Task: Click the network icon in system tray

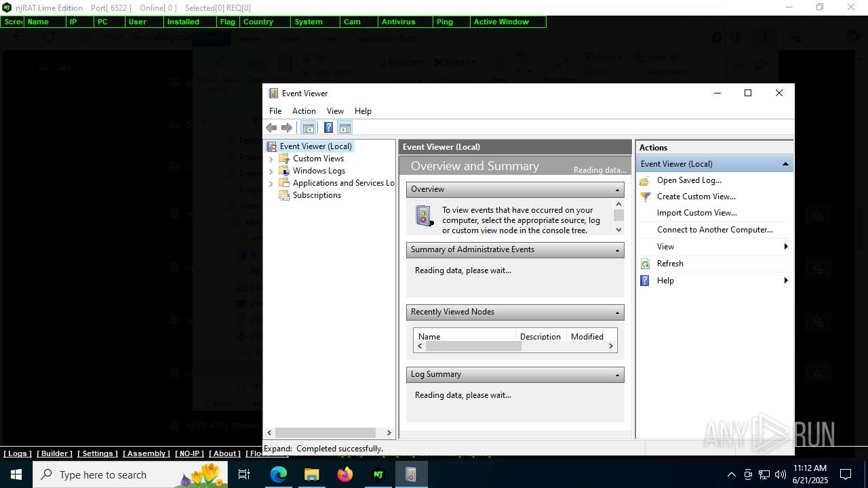Action: point(764,474)
